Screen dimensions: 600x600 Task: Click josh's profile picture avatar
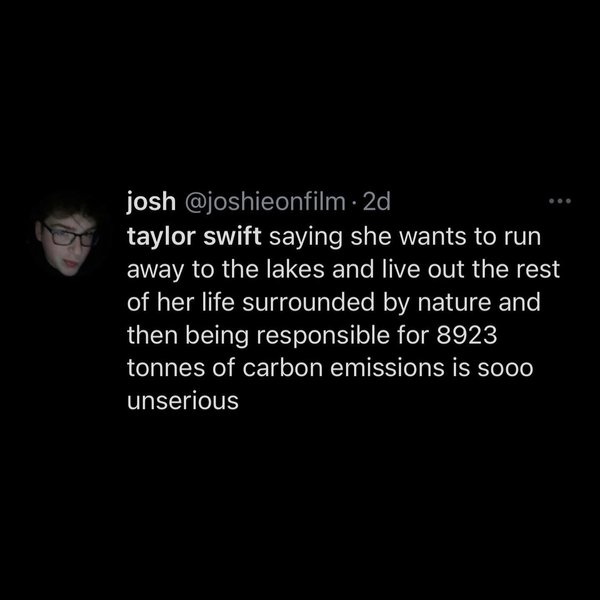[75, 240]
